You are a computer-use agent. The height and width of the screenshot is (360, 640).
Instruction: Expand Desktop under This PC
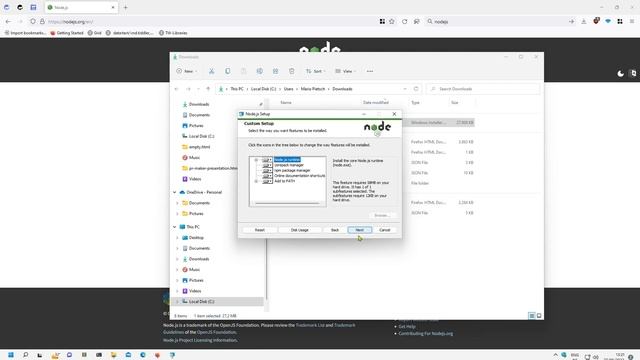click(x=177, y=238)
